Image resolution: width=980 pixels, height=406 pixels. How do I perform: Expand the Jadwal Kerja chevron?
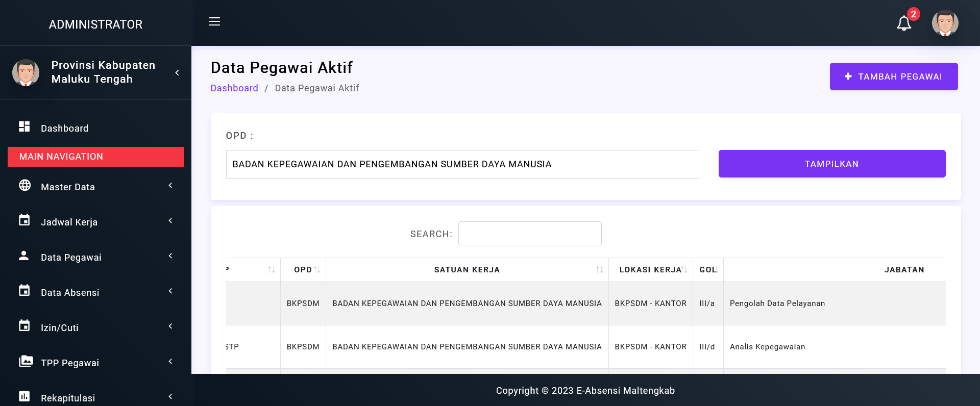tap(170, 220)
